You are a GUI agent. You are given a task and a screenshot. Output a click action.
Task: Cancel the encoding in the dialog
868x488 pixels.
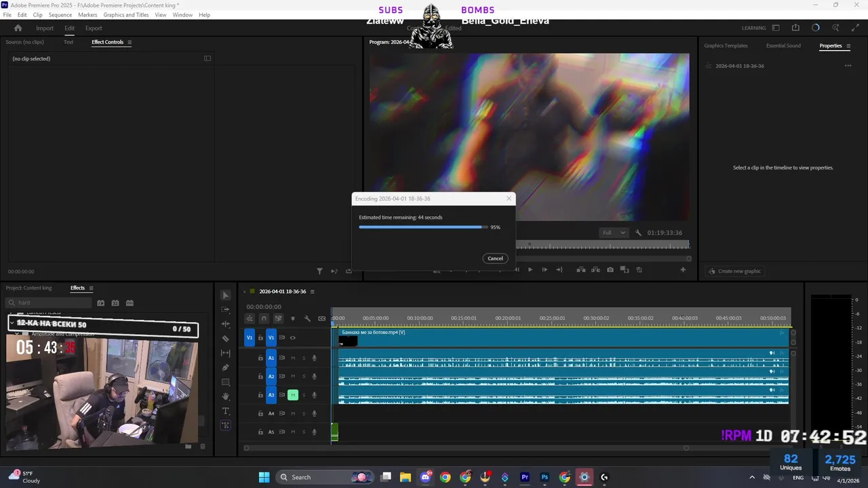495,258
